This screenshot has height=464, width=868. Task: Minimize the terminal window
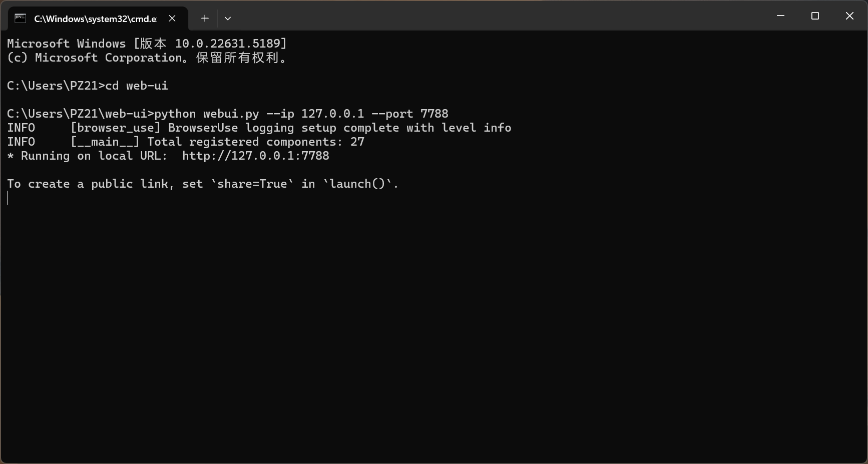coord(780,16)
